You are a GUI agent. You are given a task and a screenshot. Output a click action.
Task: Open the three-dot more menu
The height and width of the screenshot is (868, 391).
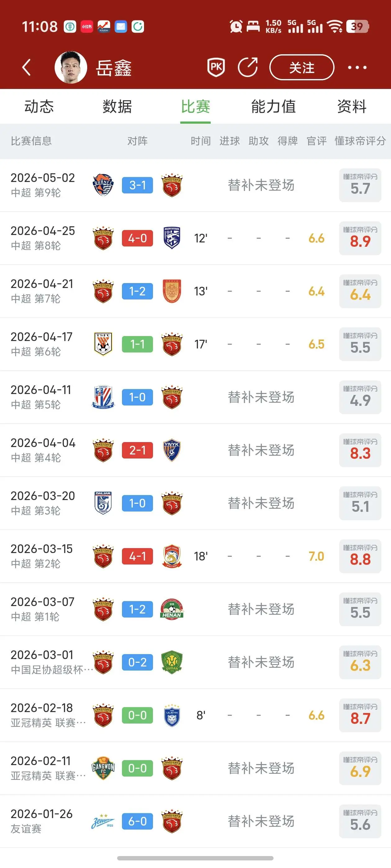coord(357,68)
